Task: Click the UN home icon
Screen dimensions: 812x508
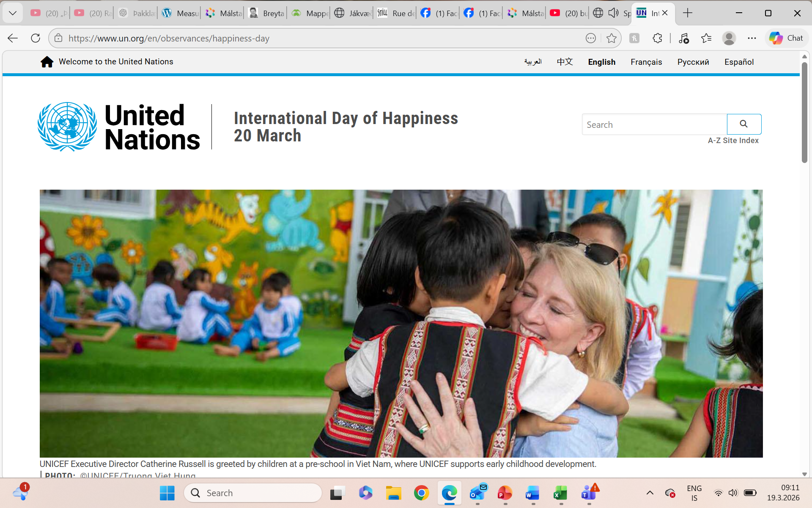Action: (47, 62)
